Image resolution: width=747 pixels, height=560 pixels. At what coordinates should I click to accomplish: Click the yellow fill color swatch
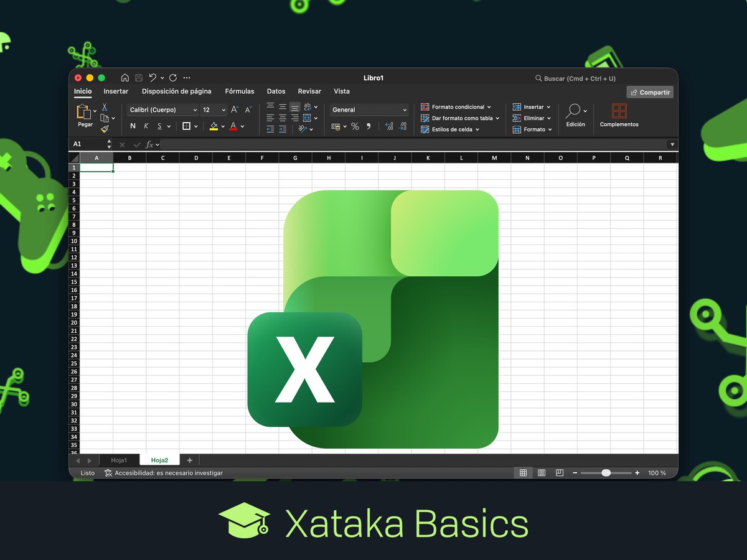coord(214,126)
